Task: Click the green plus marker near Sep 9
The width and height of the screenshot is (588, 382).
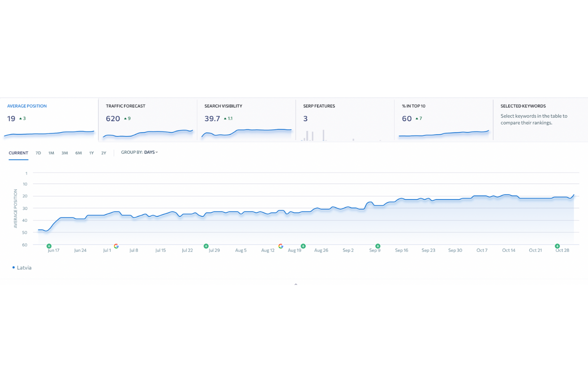Action: click(x=378, y=246)
